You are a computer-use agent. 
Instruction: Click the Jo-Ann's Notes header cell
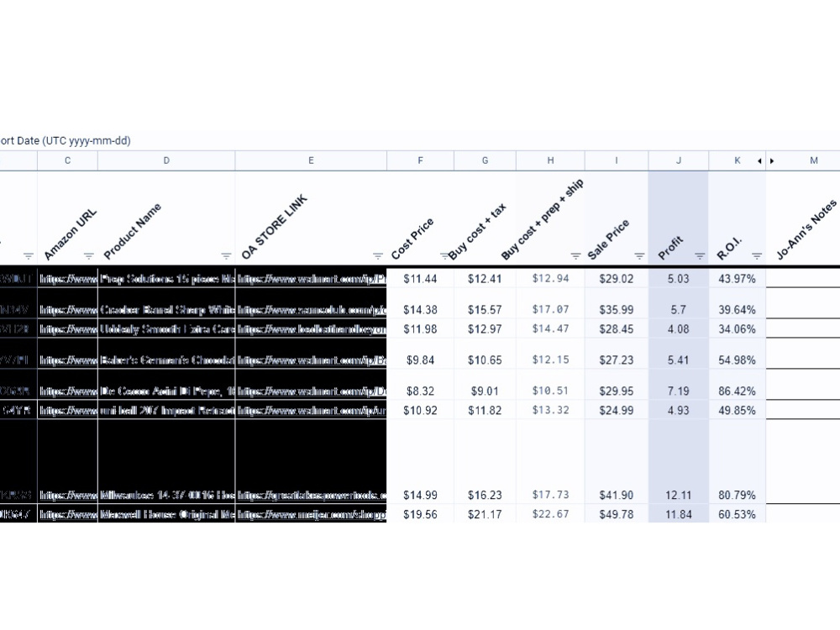(x=803, y=218)
